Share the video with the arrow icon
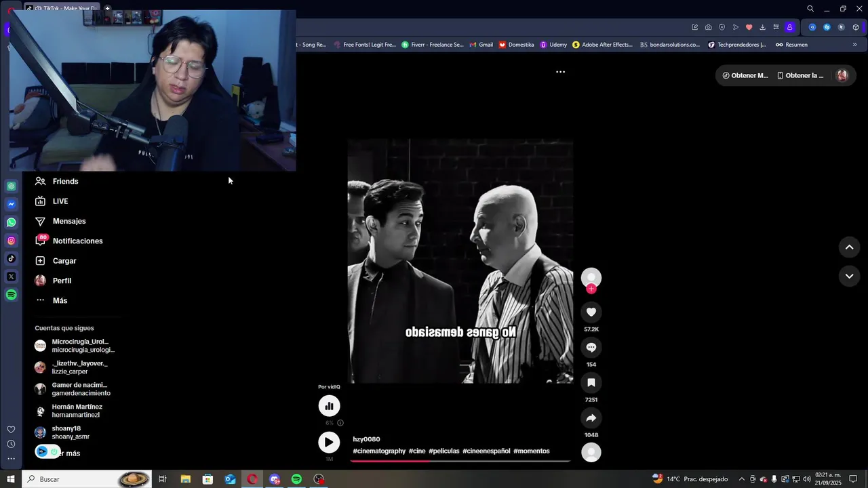The width and height of the screenshot is (868, 488). tap(591, 418)
